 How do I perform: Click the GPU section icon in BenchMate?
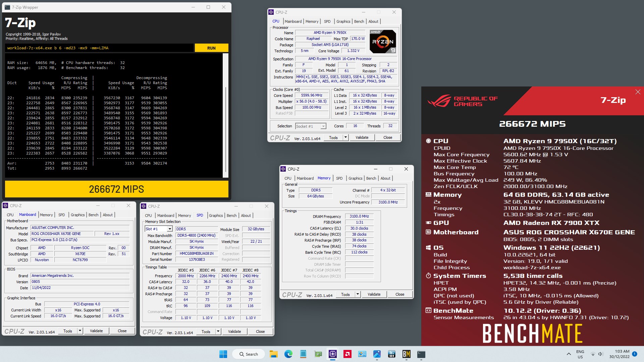coord(428,223)
